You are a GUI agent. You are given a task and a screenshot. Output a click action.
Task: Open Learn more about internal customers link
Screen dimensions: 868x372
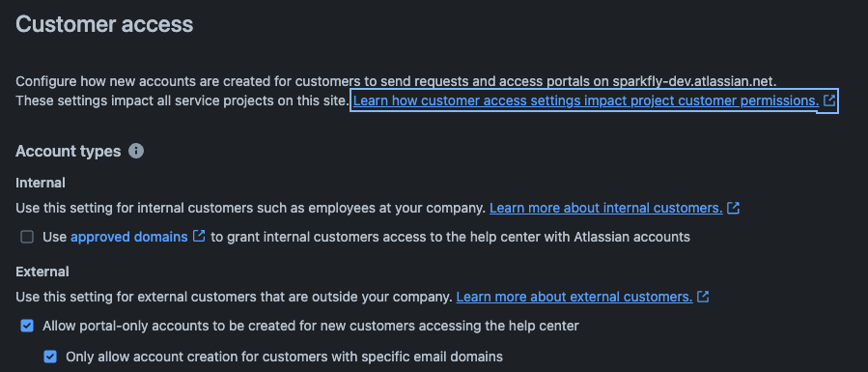point(606,208)
